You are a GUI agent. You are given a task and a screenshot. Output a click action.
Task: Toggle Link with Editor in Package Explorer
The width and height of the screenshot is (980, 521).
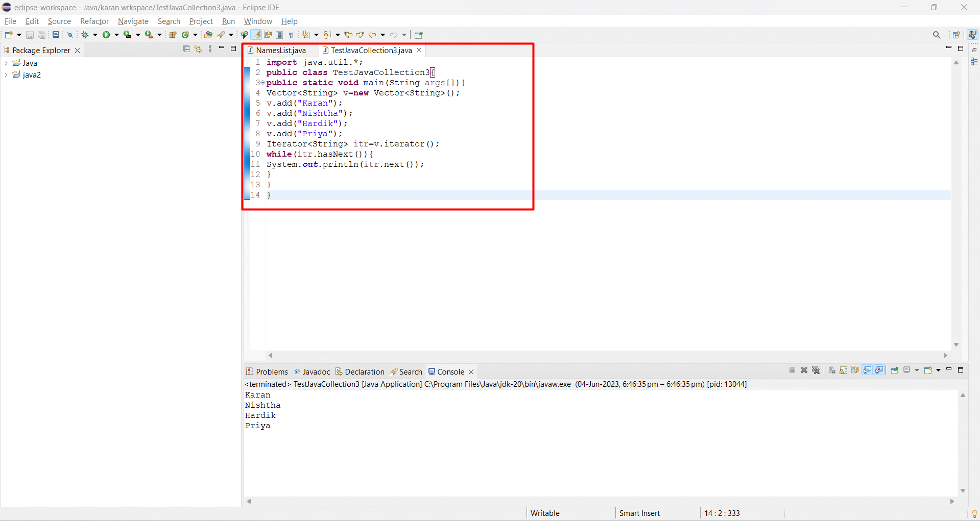(x=198, y=48)
